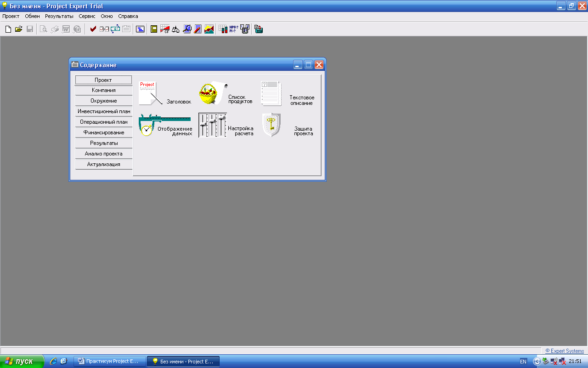The height and width of the screenshot is (368, 588).
Task: Click the blue content window toolbar icon
Action: 140,29
